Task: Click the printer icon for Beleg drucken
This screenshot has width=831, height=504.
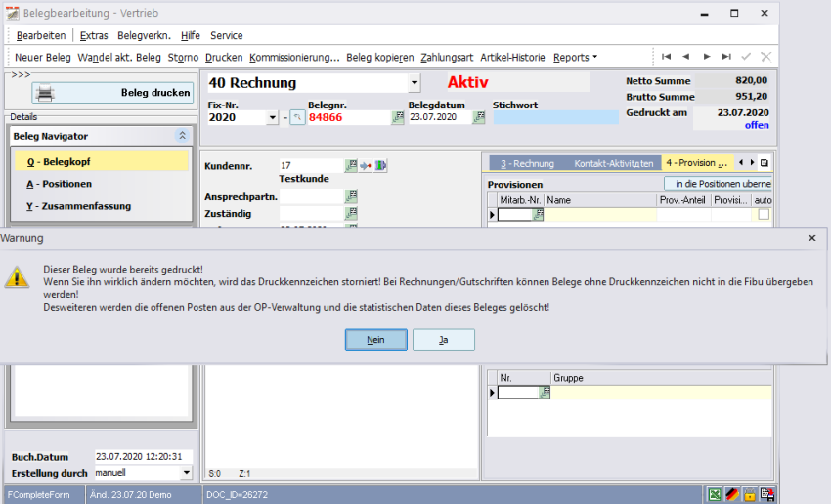Action: pyautogui.click(x=47, y=93)
